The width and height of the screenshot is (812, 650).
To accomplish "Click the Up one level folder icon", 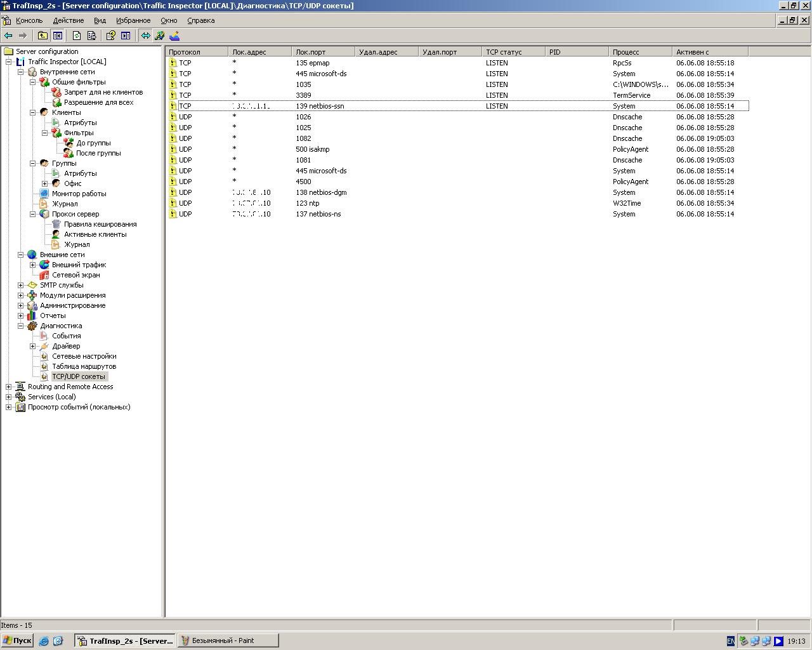I will (43, 36).
